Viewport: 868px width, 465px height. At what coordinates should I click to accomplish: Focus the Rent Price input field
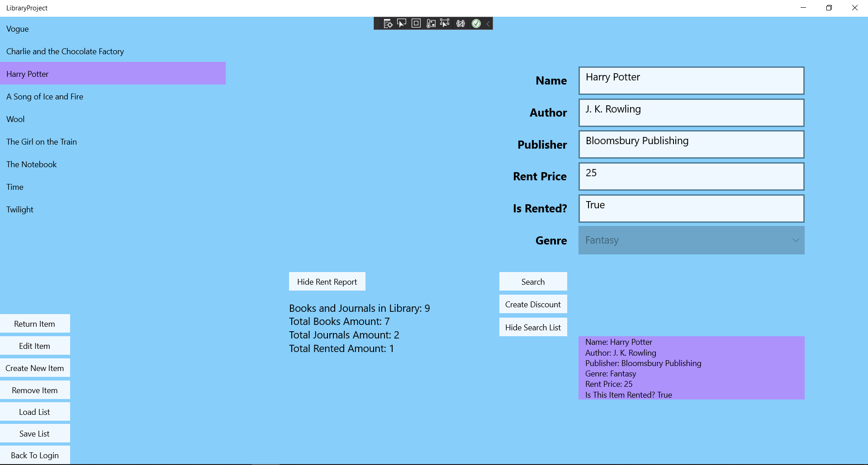click(x=691, y=176)
